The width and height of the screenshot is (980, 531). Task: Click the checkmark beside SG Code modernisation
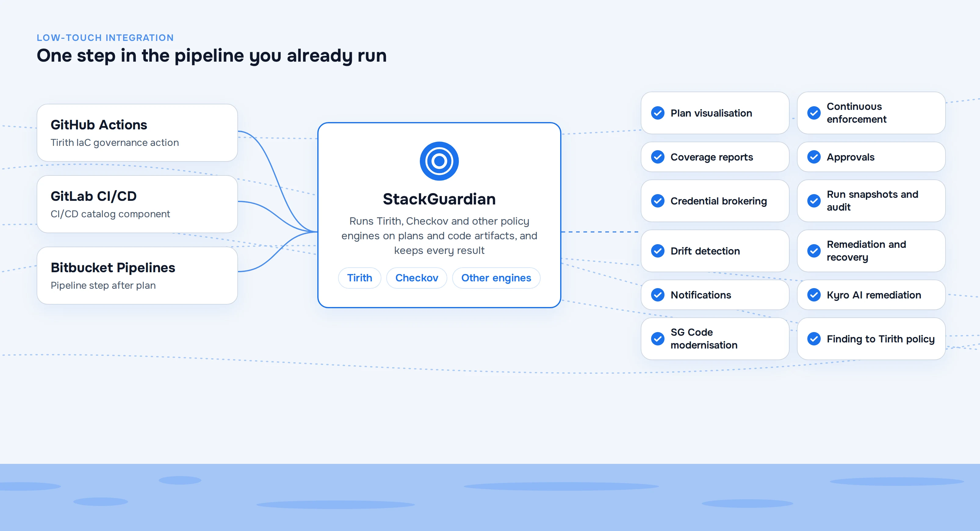point(658,339)
